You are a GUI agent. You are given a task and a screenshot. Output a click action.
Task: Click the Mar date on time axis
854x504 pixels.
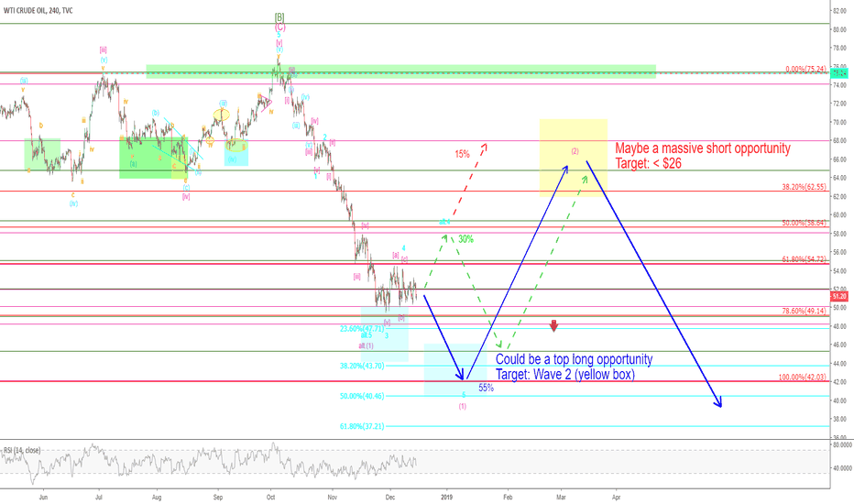pos(561,497)
